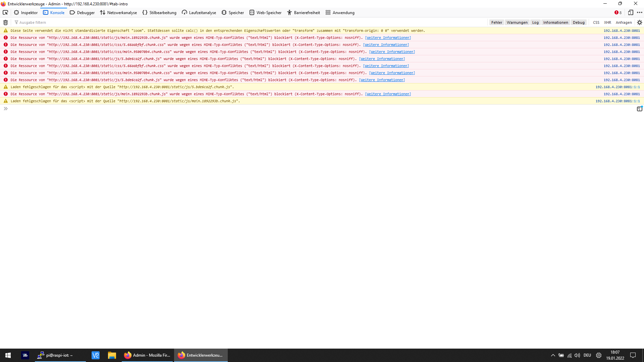Toggle the Warnungen filter

(517, 22)
